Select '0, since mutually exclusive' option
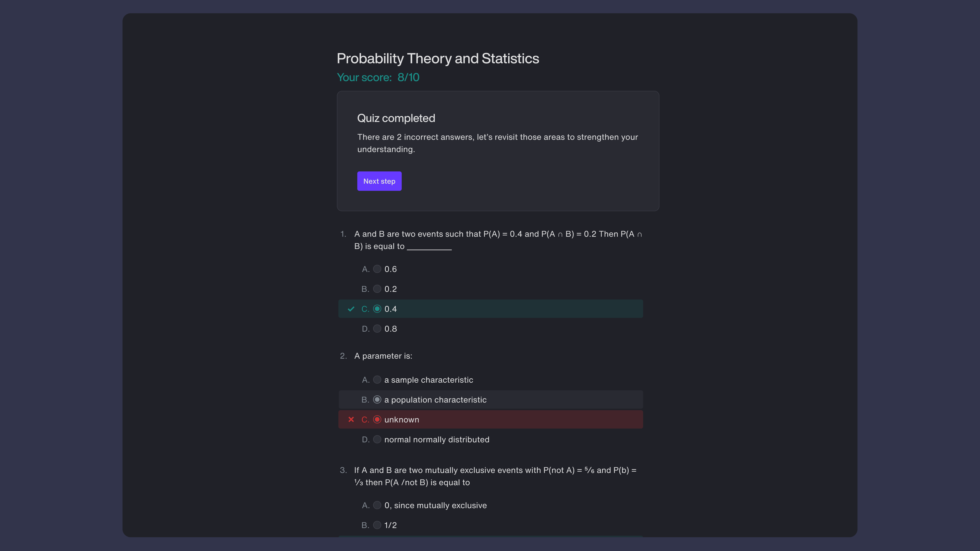The image size is (980, 551). (x=377, y=505)
